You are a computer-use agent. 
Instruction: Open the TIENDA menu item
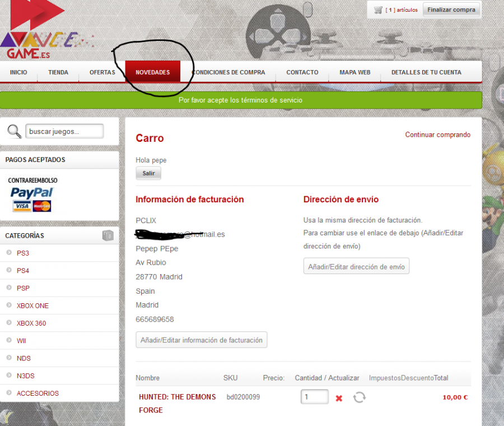point(58,72)
